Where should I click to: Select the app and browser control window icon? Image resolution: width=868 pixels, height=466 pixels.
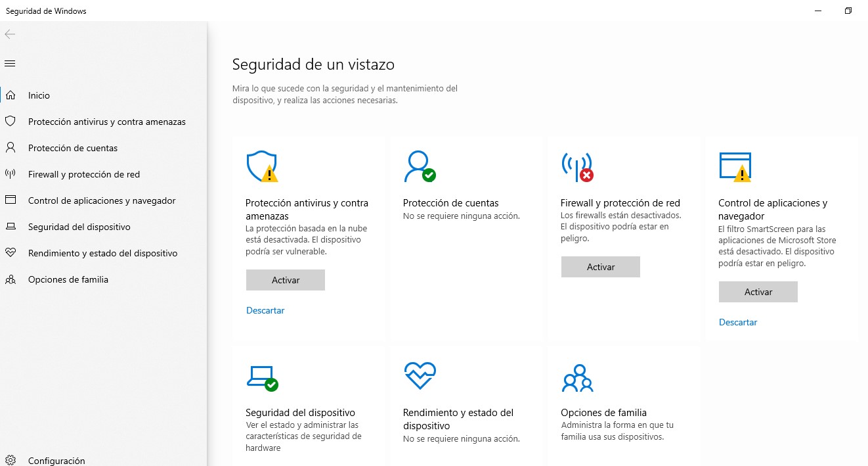(735, 166)
